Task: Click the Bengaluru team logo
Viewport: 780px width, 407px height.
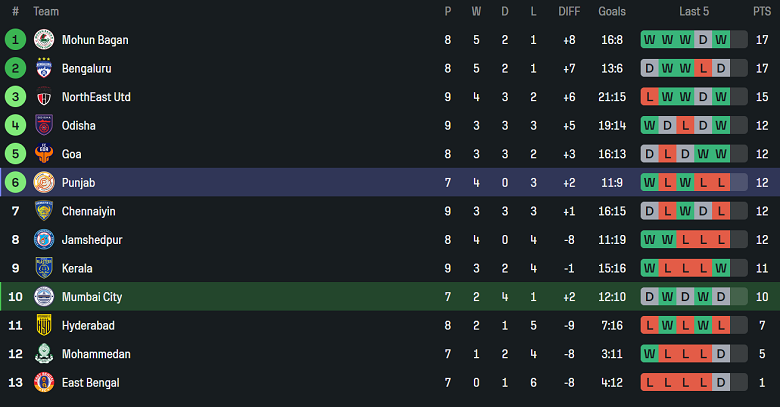Action: [44, 69]
